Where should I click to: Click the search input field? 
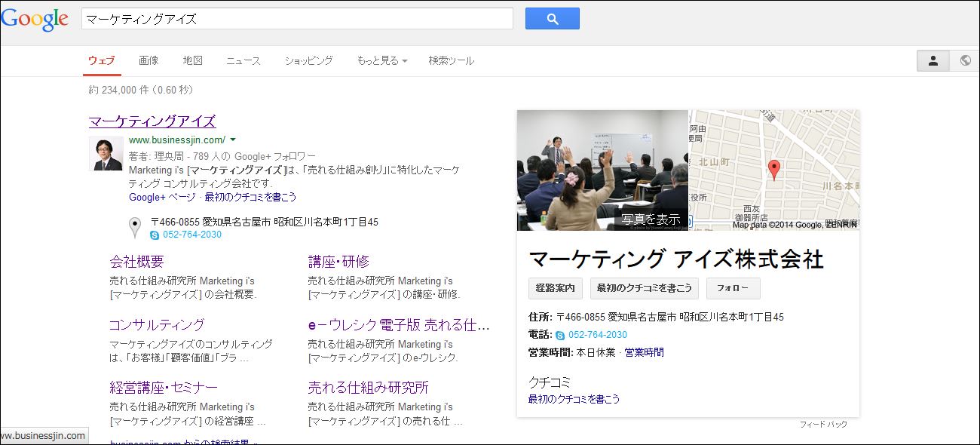click(297, 19)
